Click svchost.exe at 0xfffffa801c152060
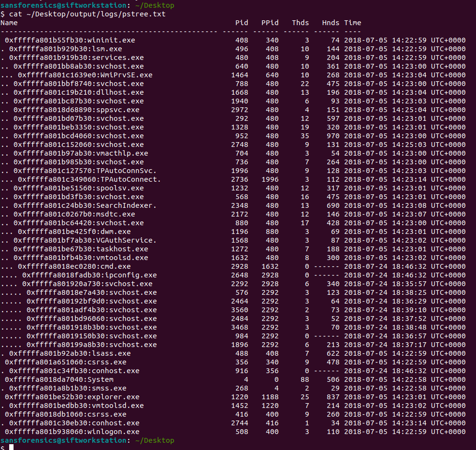The height and width of the screenshot is (450, 476). pos(79,145)
